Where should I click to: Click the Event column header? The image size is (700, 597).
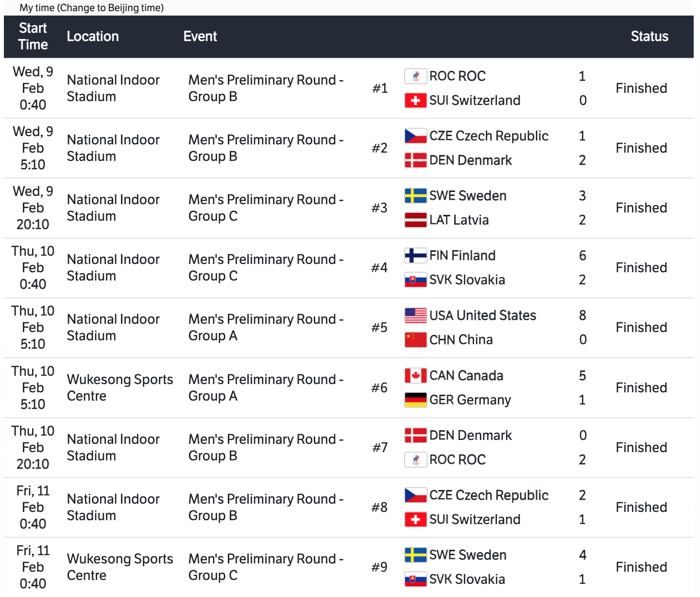click(200, 36)
